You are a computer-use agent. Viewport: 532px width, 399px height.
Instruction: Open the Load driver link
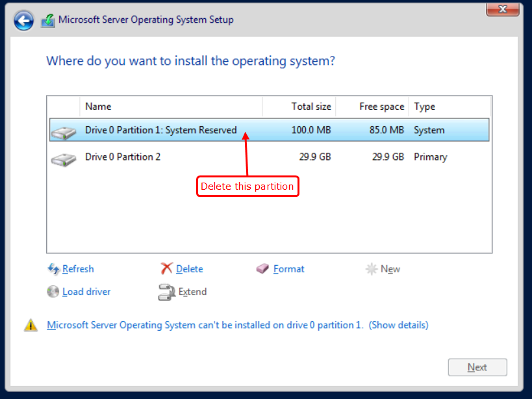86,292
